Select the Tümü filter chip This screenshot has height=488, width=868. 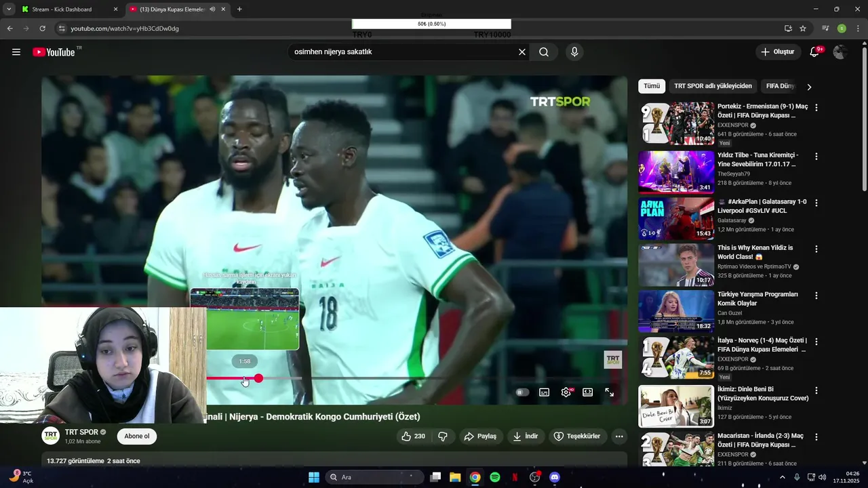pos(652,86)
